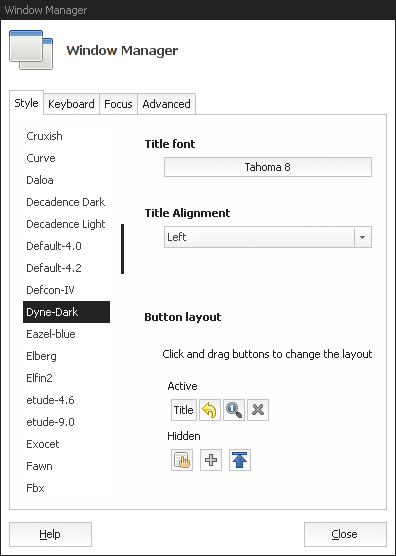This screenshot has width=396, height=556.
Task: Open the Tahoma 8 font chooser
Action: point(268,167)
